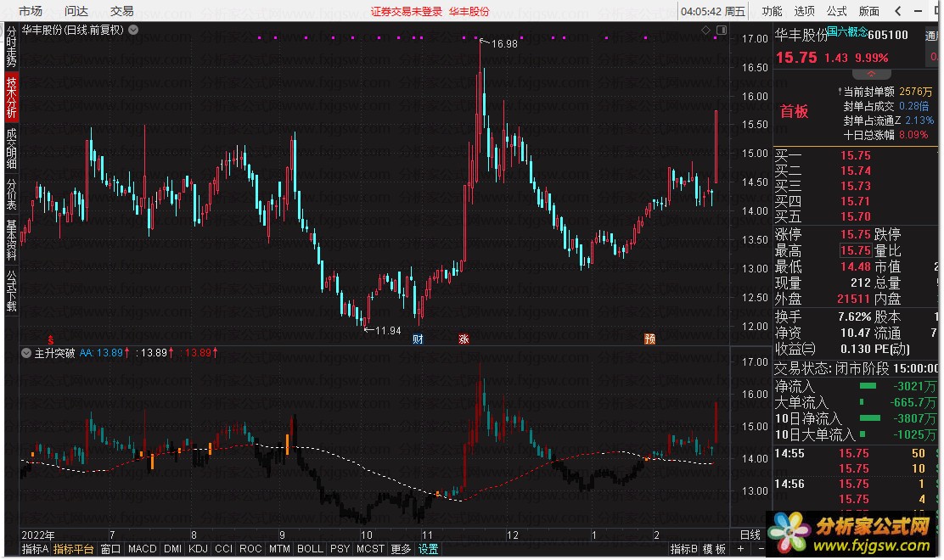The width and height of the screenshot is (944, 560).
Task: Open the 选项 menu
Action: [x=804, y=11]
